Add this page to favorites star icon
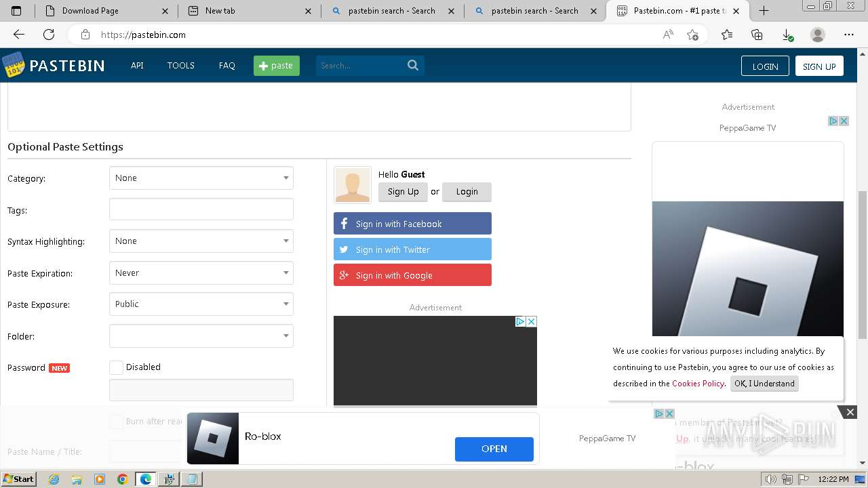 pos(692,35)
